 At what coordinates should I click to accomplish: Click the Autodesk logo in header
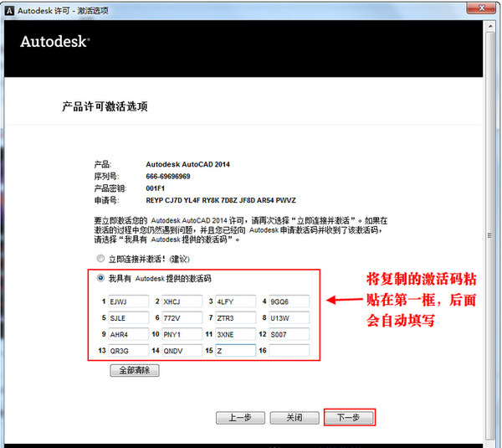click(x=54, y=42)
